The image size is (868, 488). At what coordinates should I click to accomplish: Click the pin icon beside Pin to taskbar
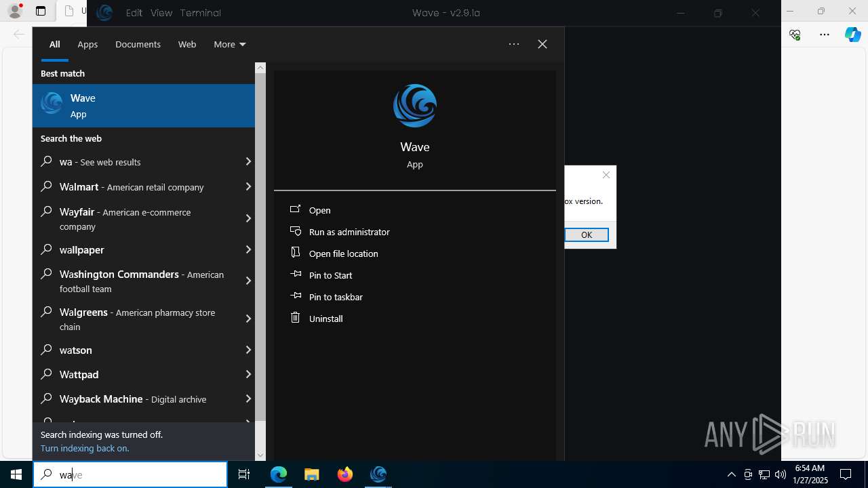click(295, 296)
